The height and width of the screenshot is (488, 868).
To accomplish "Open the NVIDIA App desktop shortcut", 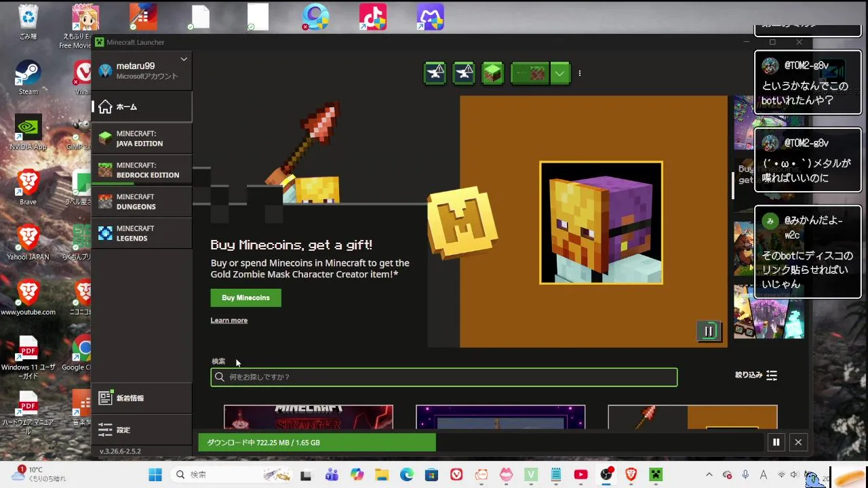I will pos(28,132).
